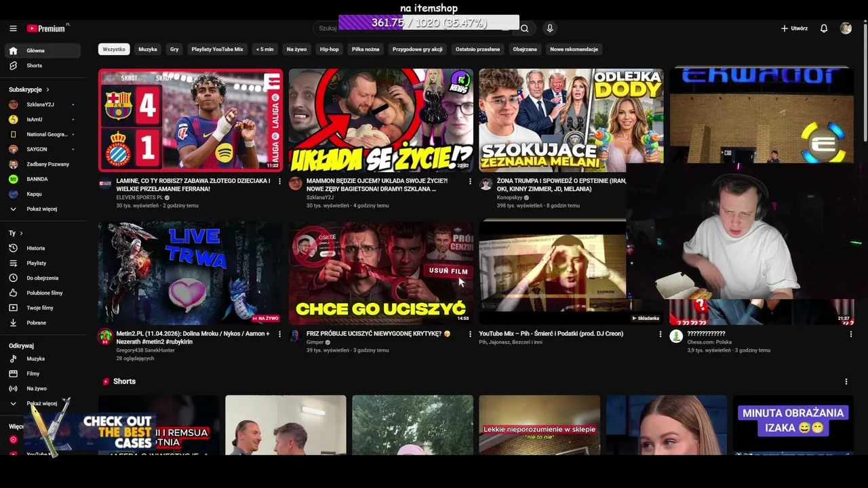This screenshot has height=488, width=868.
Task: Go to Główna home in sidebar
Action: click(43, 51)
